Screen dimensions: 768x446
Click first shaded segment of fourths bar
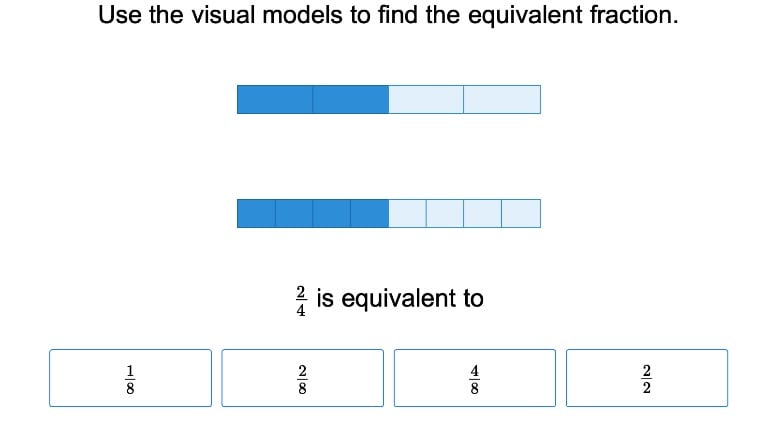[275, 99]
